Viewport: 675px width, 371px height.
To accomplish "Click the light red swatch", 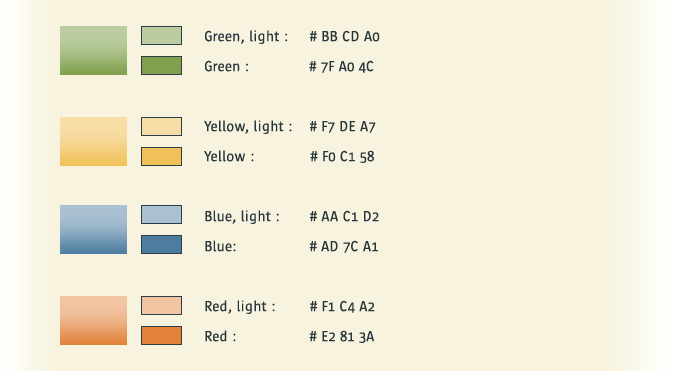I will pyautogui.click(x=161, y=306).
